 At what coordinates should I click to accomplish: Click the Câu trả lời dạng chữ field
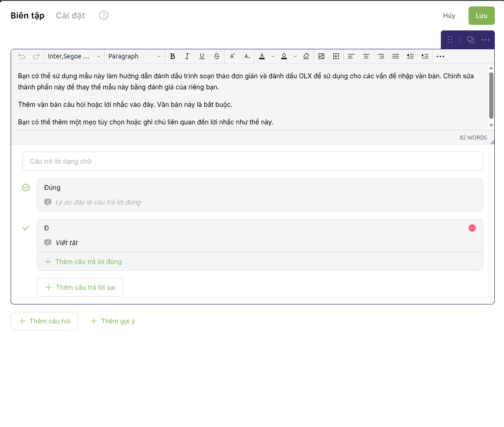[253, 162]
